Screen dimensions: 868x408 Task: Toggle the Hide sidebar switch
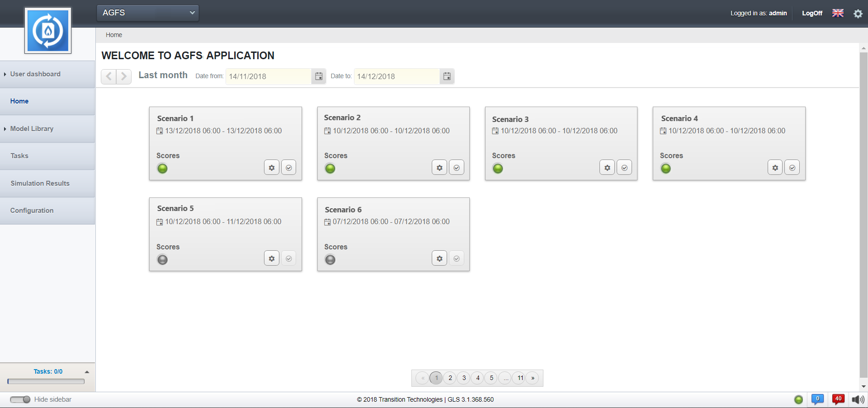click(20, 399)
